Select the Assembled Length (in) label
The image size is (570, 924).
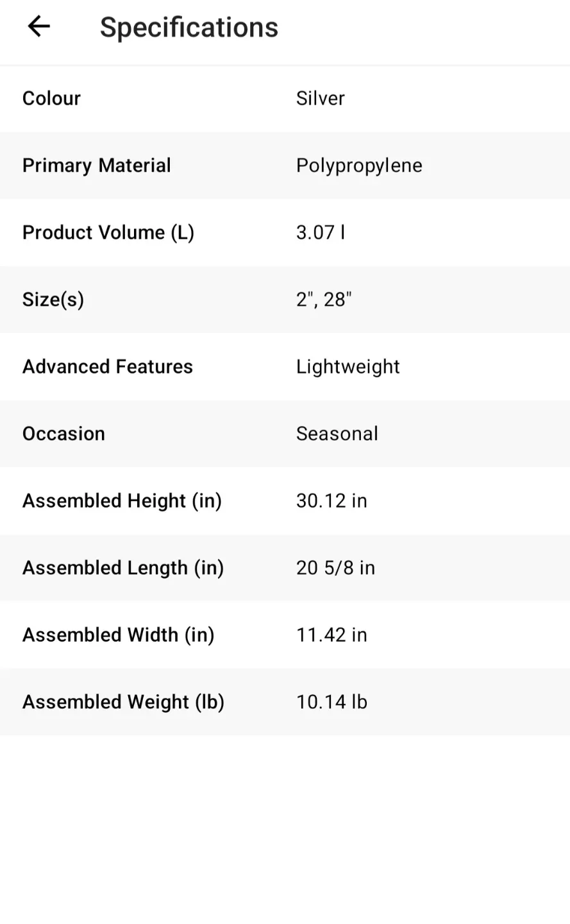122,568
